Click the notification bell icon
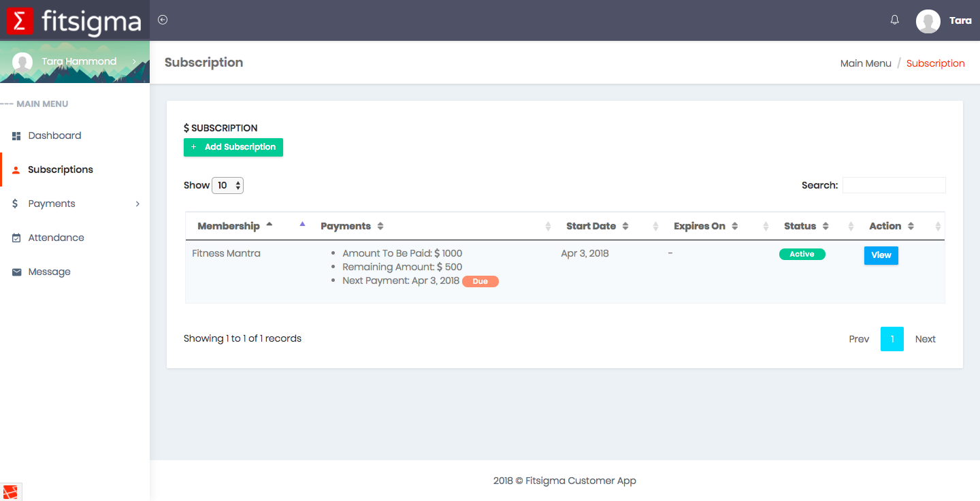 click(895, 20)
